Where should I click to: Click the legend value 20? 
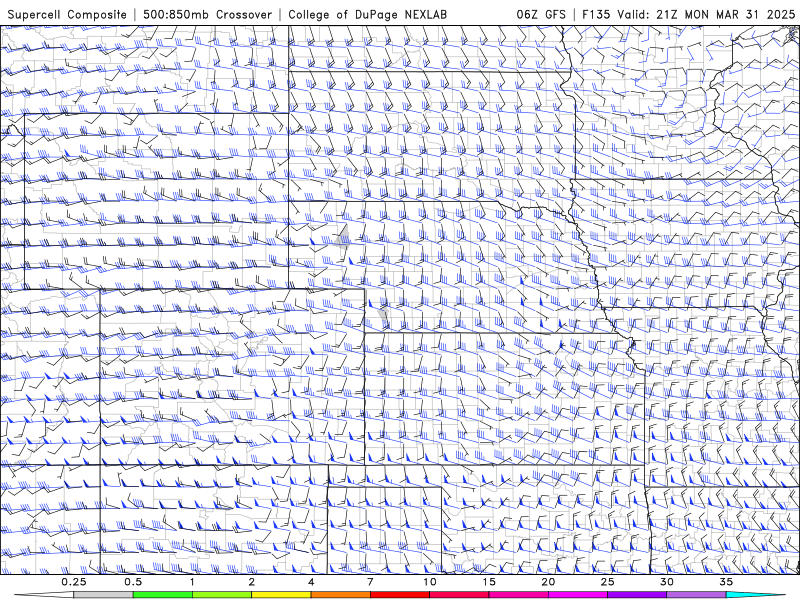(x=548, y=582)
